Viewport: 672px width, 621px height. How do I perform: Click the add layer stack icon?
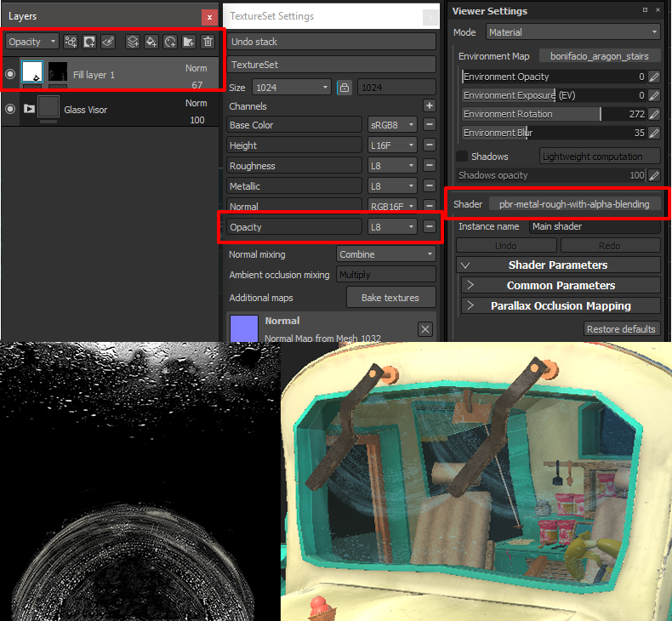point(133,42)
